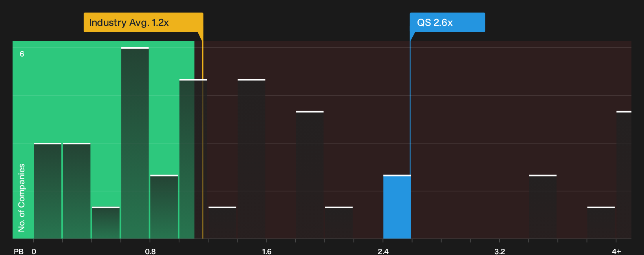Viewport: 644px width, 255px height.
Task: Click the '3.2' x-axis label
Action: 499,251
